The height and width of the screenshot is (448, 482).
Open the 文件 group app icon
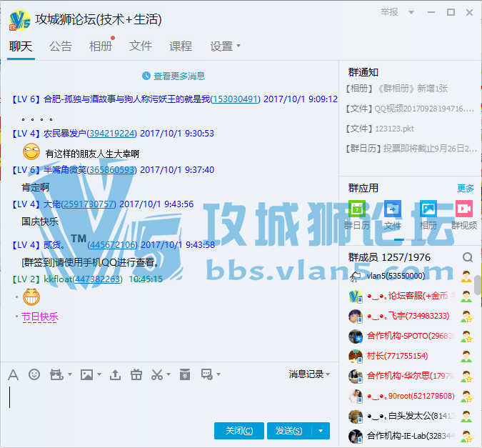point(393,209)
